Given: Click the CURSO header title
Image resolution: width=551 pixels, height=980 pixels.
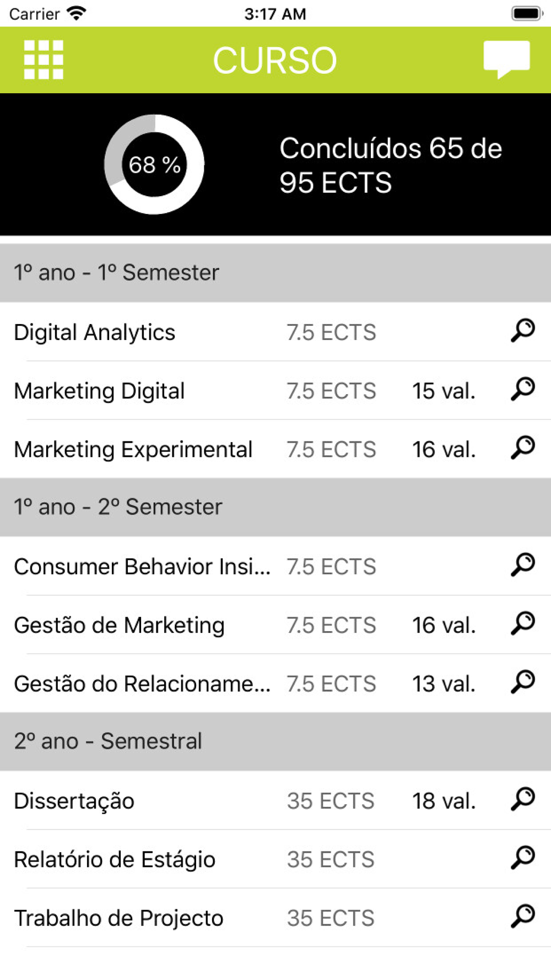Looking at the screenshot, I should 274,60.
